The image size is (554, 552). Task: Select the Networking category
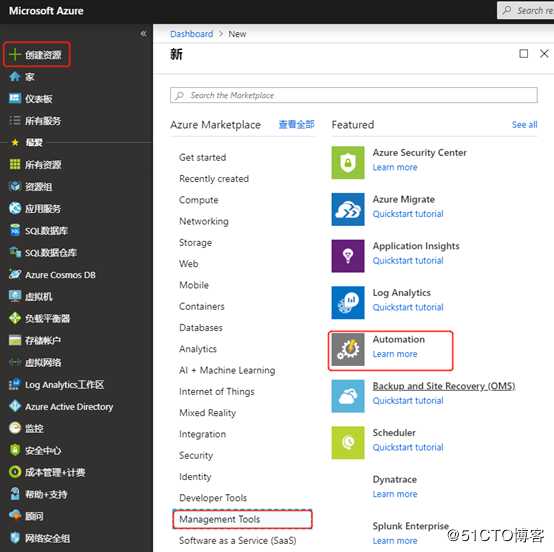[204, 221]
